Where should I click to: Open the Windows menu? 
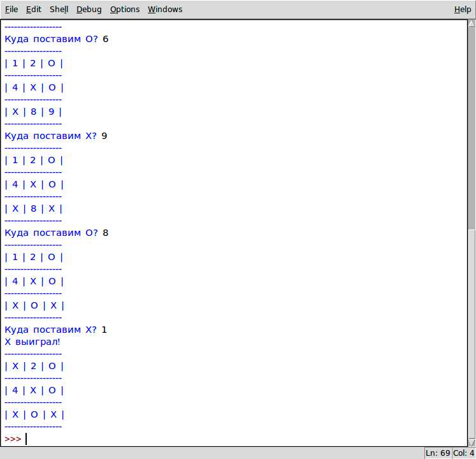165,10
